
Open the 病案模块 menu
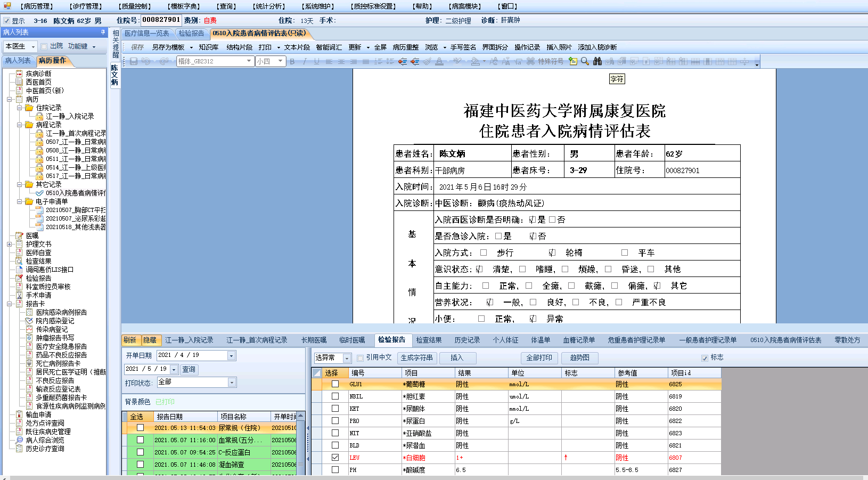coord(465,6)
